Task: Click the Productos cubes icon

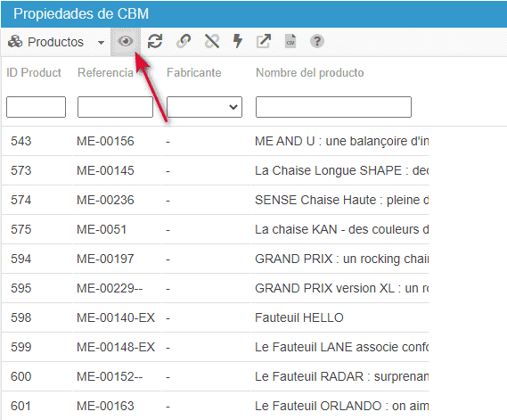Action: (15, 42)
